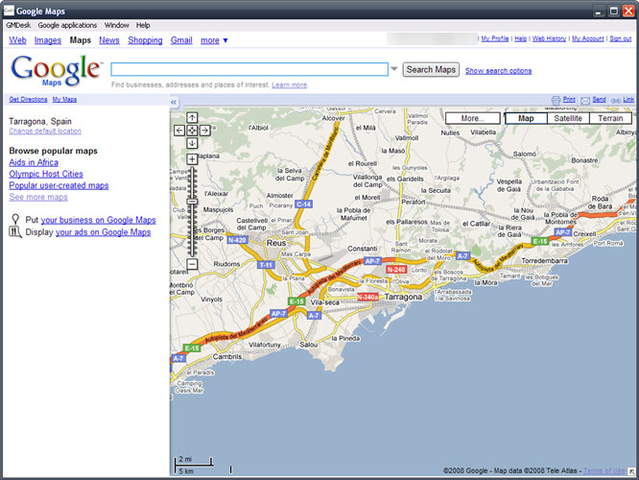Screen dimensions: 639x480
Task: Open the GMDesk menu
Action: coord(18,25)
